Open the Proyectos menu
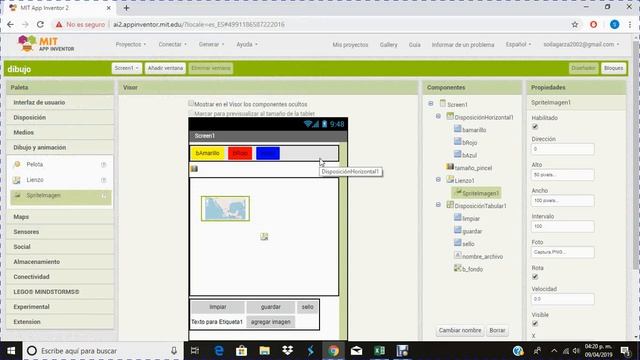The width and height of the screenshot is (640, 360). point(131,44)
